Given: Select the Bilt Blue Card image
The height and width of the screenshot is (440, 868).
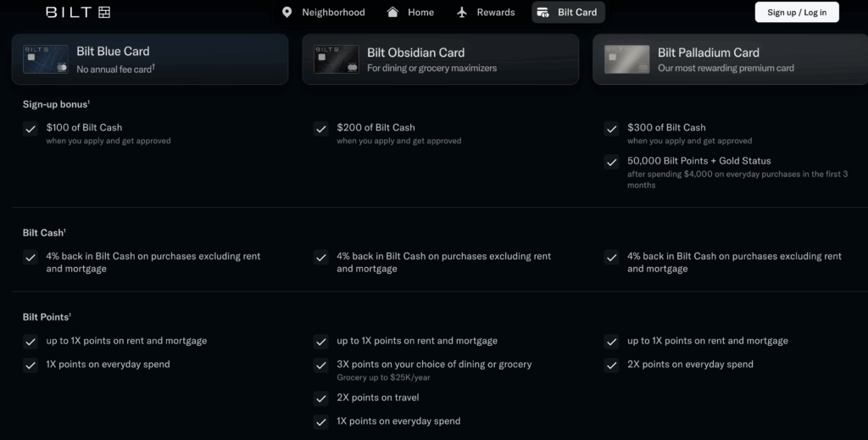Looking at the screenshot, I should coord(46,59).
